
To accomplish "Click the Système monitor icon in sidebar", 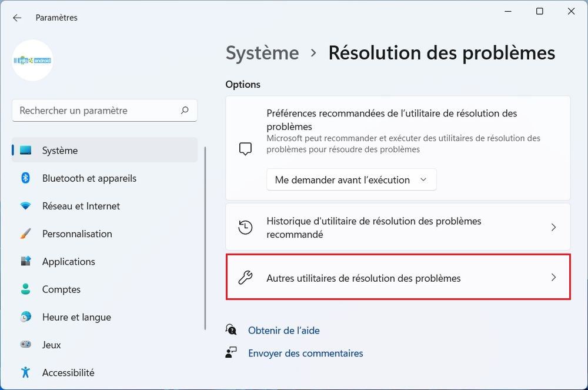I will tap(25, 151).
